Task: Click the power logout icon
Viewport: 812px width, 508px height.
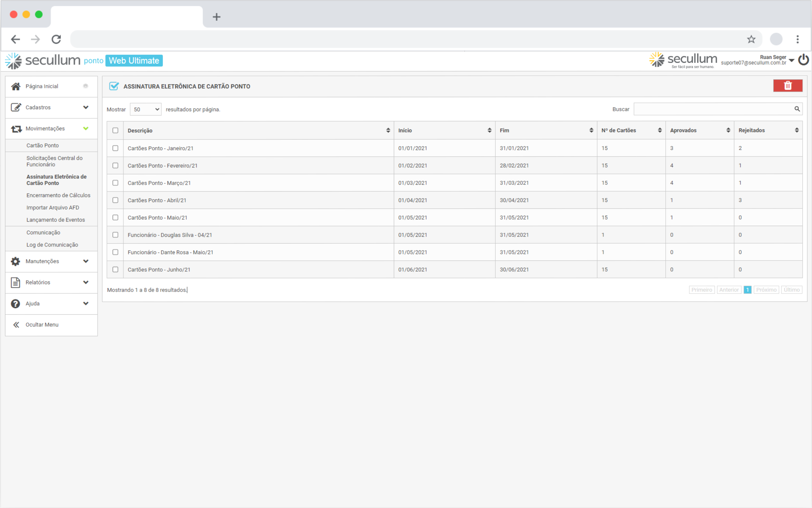Action: coord(803,60)
